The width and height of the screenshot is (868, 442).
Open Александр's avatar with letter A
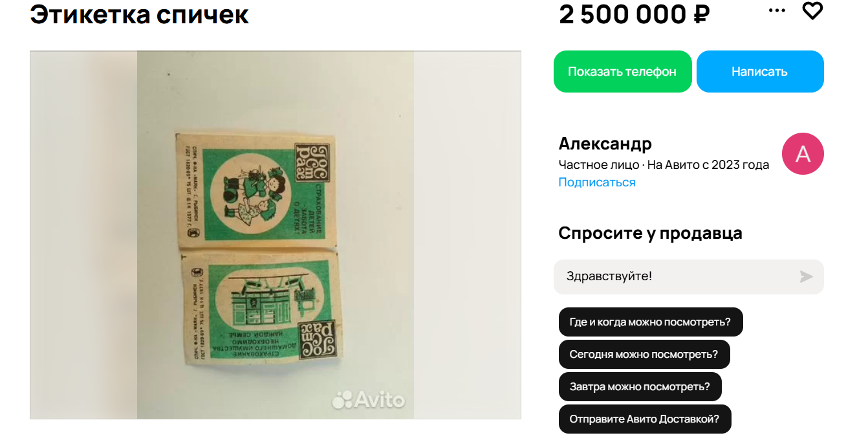point(803,154)
